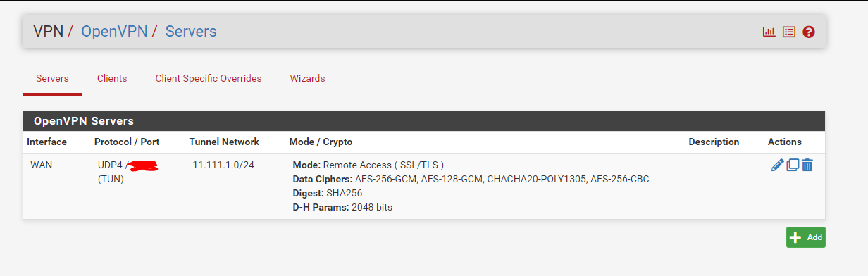Open the Client Specific Overrides tab

pyautogui.click(x=209, y=78)
